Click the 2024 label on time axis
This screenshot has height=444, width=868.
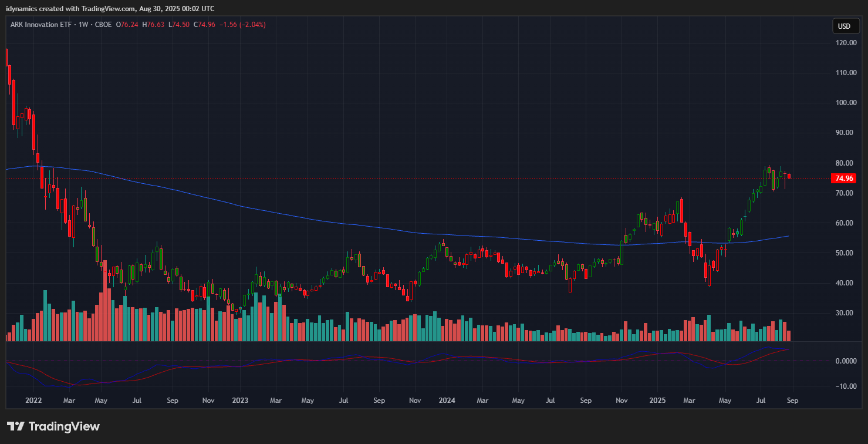(447, 401)
